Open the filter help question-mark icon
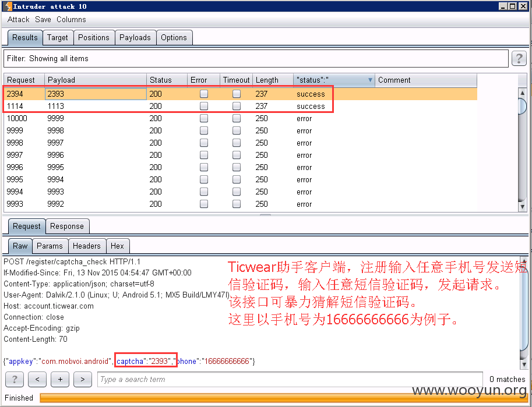 pos(519,58)
